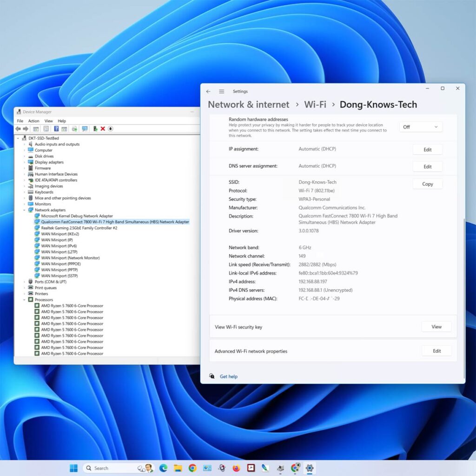Click the Disable device toolbar icon
Image resolution: width=476 pixels, height=476 pixels.
[x=94, y=129]
